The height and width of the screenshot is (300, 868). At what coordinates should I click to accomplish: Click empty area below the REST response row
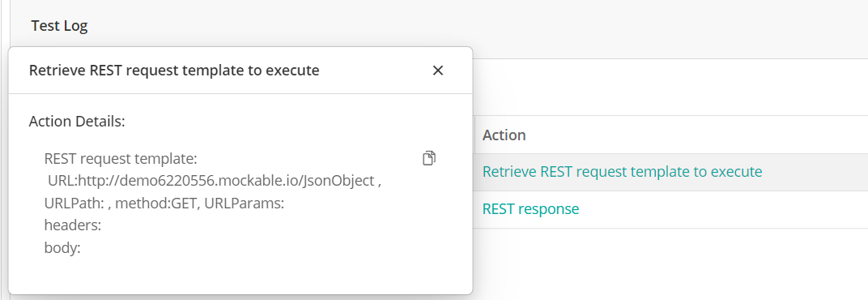[671, 264]
